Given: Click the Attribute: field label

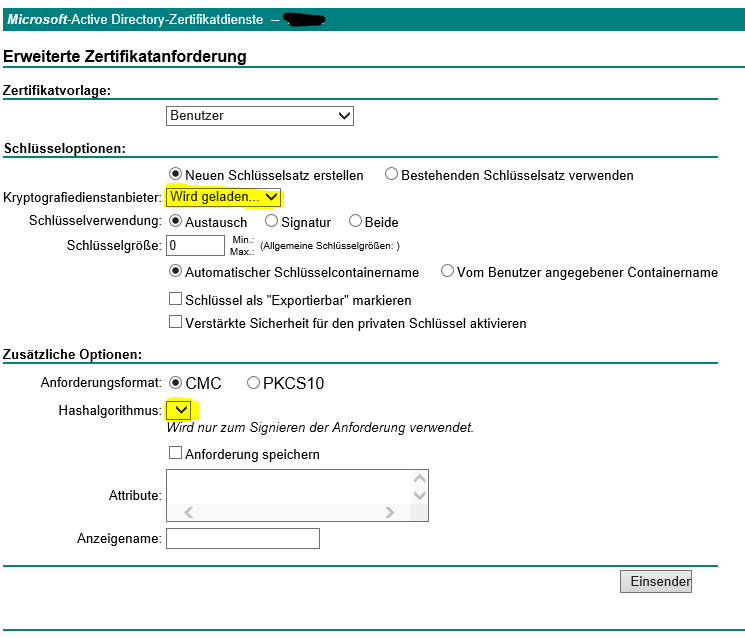Looking at the screenshot, I should point(135,495).
